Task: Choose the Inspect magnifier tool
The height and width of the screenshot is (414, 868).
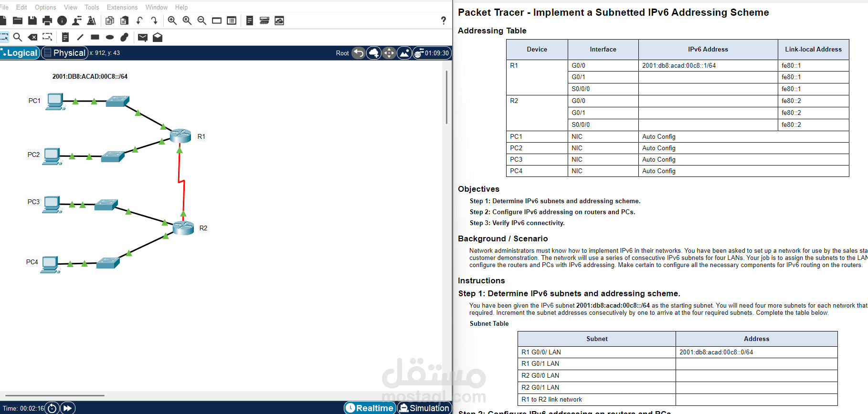Action: click(x=18, y=37)
